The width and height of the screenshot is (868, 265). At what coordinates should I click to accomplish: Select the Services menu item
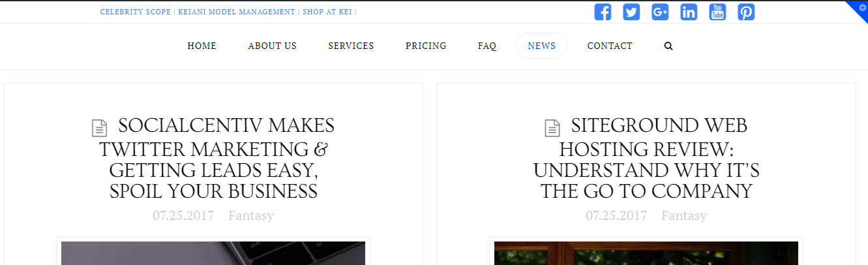click(x=351, y=46)
